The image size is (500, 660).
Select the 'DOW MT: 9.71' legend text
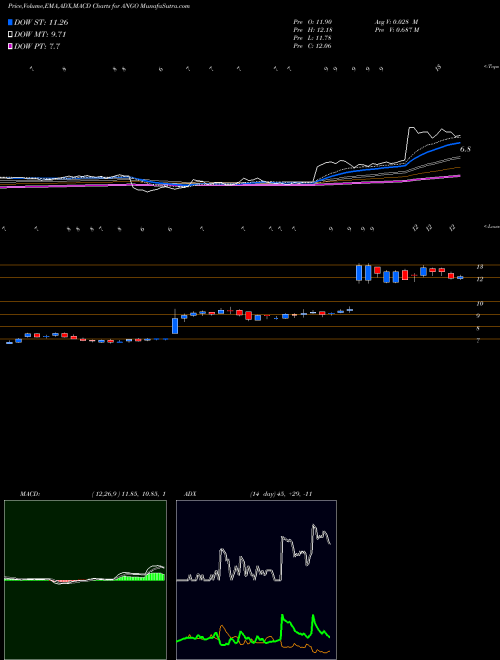(40, 35)
